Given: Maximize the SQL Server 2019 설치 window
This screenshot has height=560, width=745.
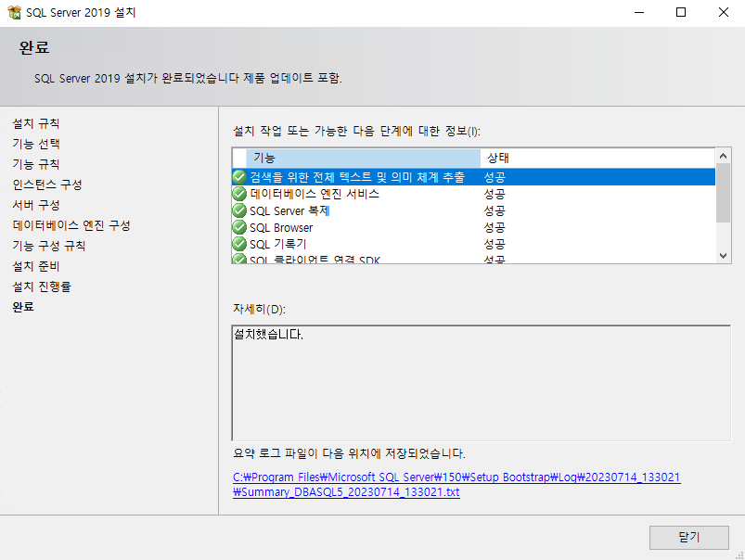Looking at the screenshot, I should pos(681,12).
